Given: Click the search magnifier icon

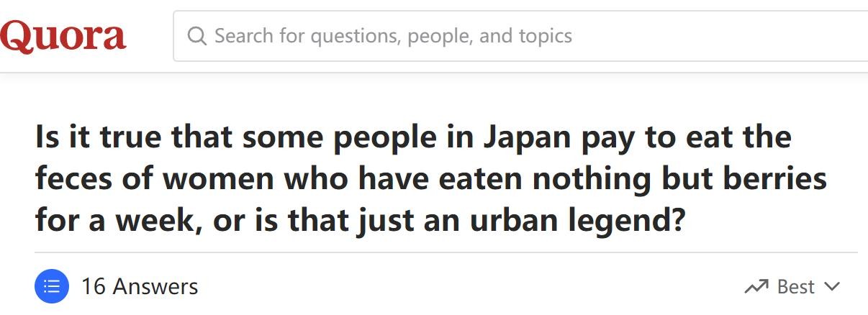Looking at the screenshot, I should [x=196, y=36].
